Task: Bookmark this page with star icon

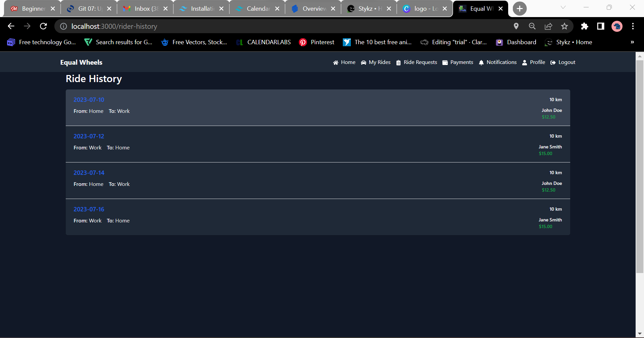Action: tap(565, 26)
